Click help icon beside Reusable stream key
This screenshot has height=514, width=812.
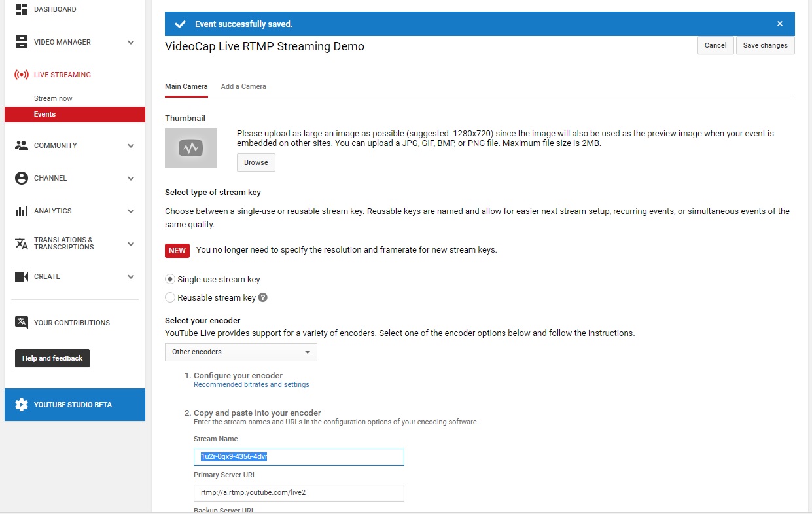(x=263, y=297)
